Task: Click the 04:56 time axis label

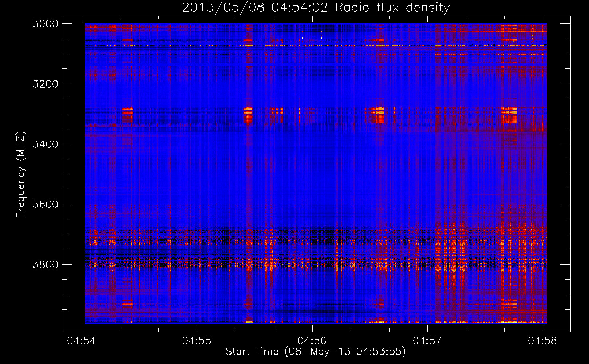Action: click(x=312, y=341)
